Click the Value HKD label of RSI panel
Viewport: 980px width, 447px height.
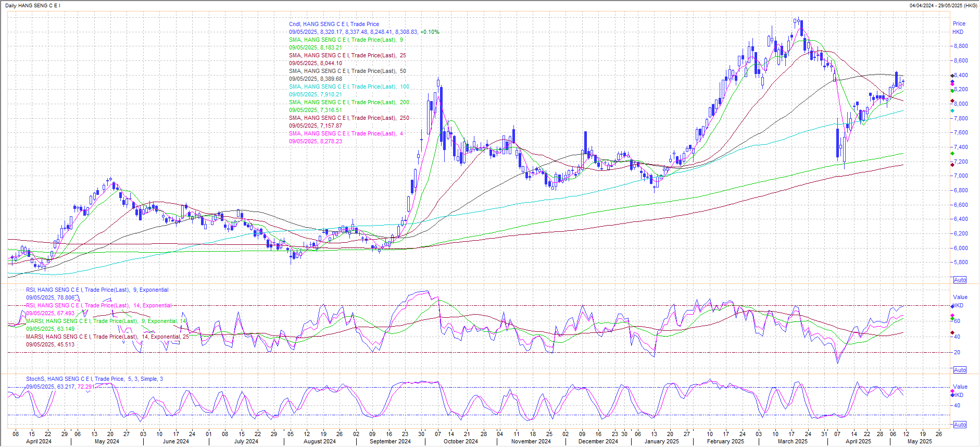(x=960, y=301)
